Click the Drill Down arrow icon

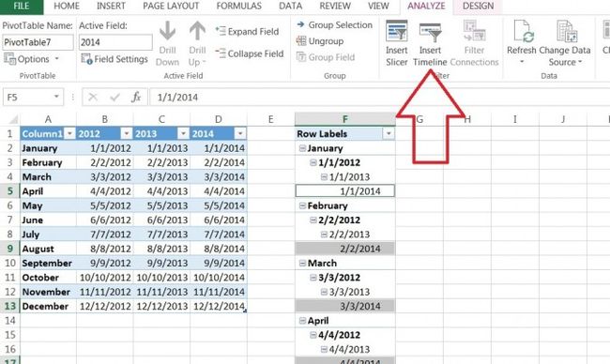point(167,31)
